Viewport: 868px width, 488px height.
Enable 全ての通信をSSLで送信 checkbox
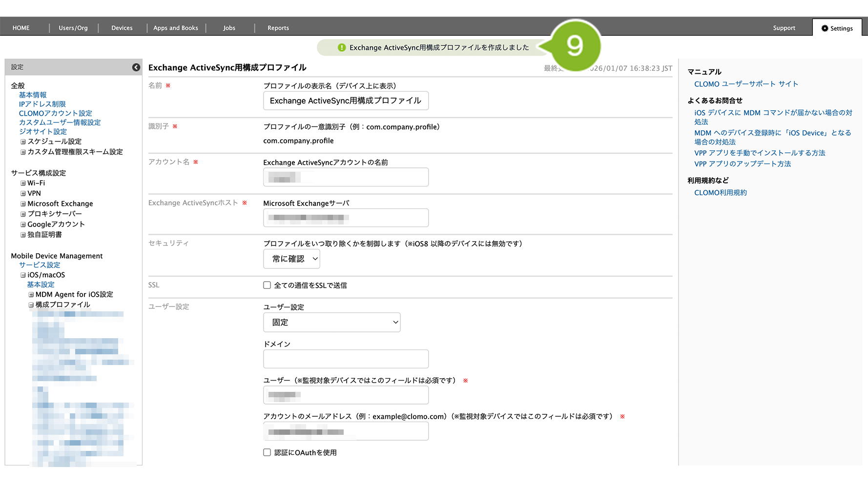267,285
